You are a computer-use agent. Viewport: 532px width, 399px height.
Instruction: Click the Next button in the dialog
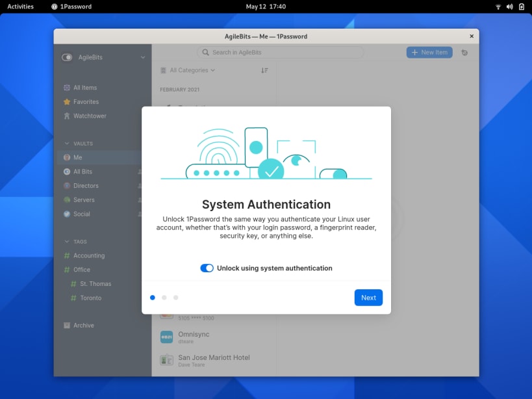(368, 298)
